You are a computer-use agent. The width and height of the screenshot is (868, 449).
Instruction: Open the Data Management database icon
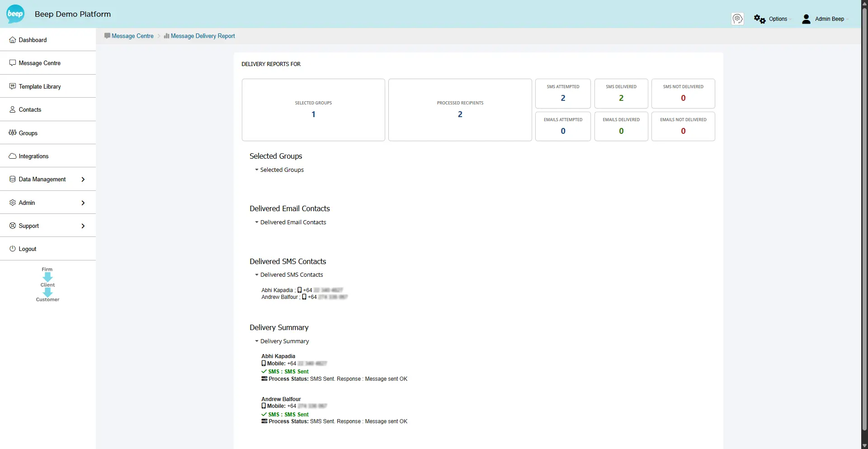12,179
